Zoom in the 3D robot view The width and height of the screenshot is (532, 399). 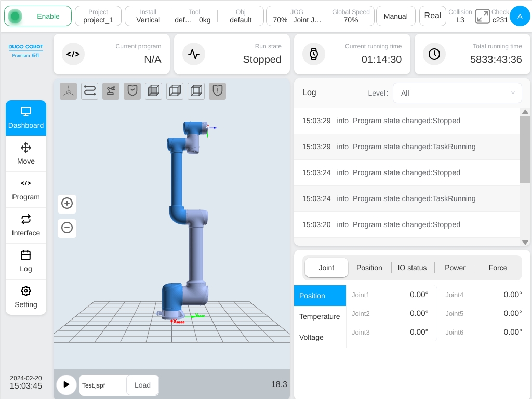click(x=67, y=204)
